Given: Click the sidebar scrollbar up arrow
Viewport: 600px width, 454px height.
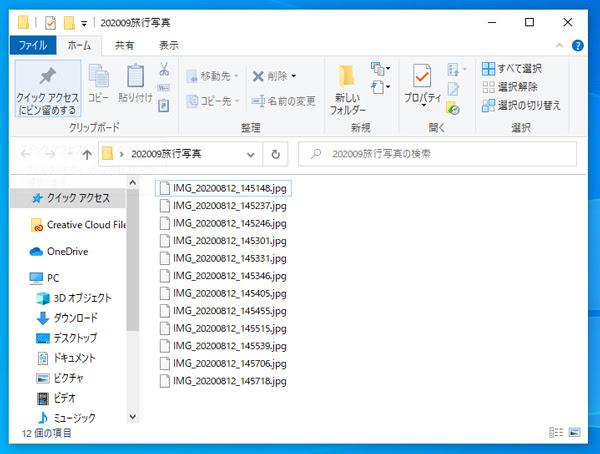Looking at the screenshot, I should tap(133, 183).
